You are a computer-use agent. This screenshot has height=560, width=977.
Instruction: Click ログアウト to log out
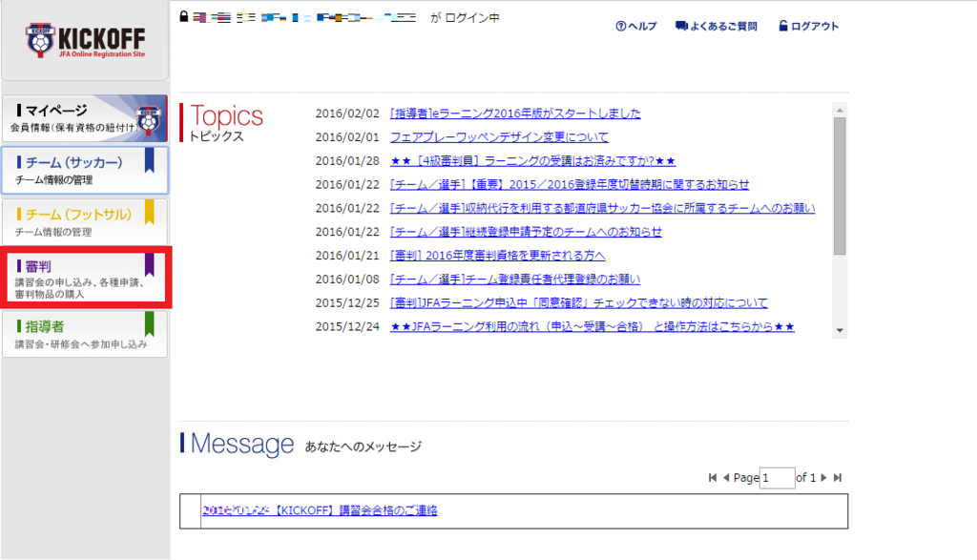(809, 26)
